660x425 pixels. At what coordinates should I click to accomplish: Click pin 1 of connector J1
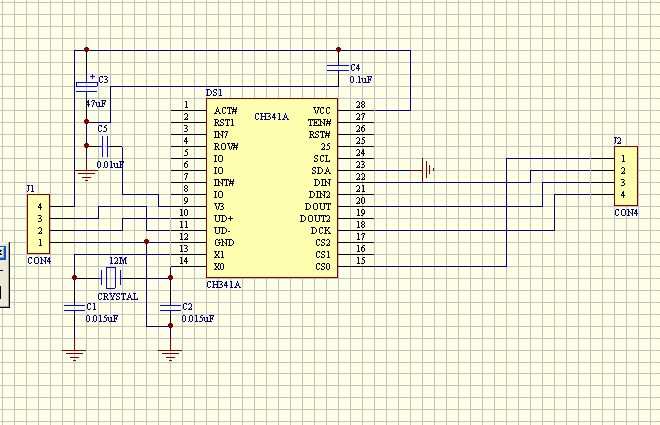tap(40, 242)
